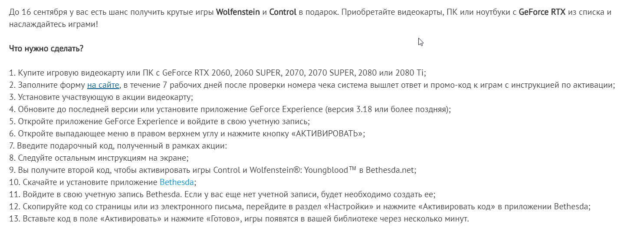This screenshot has width=644, height=231.
Task: Click the bold GeForce RTX text
Action: (542, 12)
